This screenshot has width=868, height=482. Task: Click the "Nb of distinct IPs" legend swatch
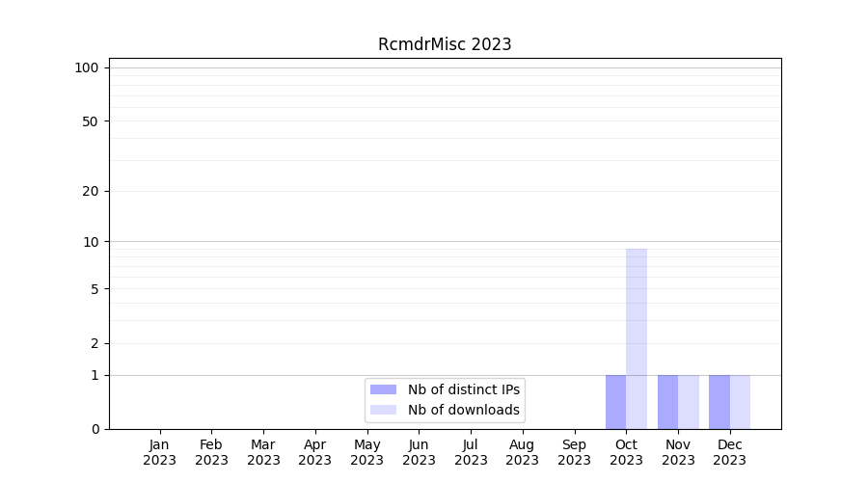[383, 389]
